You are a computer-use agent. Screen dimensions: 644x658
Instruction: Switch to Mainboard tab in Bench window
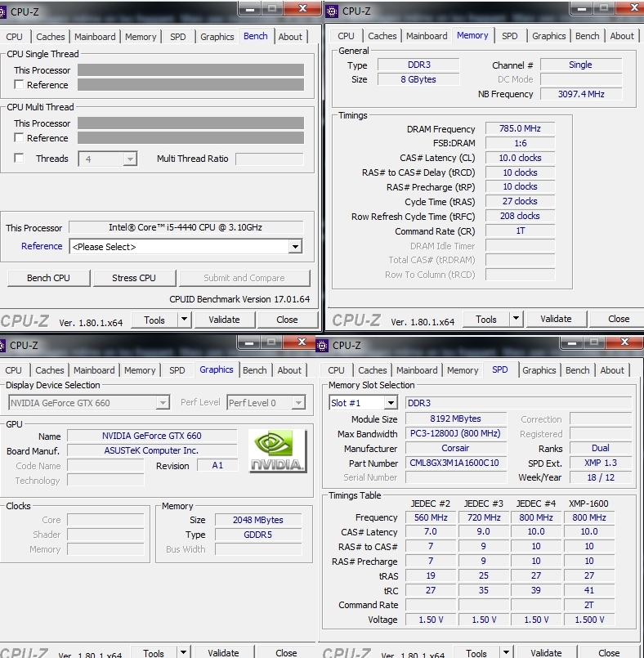click(95, 37)
